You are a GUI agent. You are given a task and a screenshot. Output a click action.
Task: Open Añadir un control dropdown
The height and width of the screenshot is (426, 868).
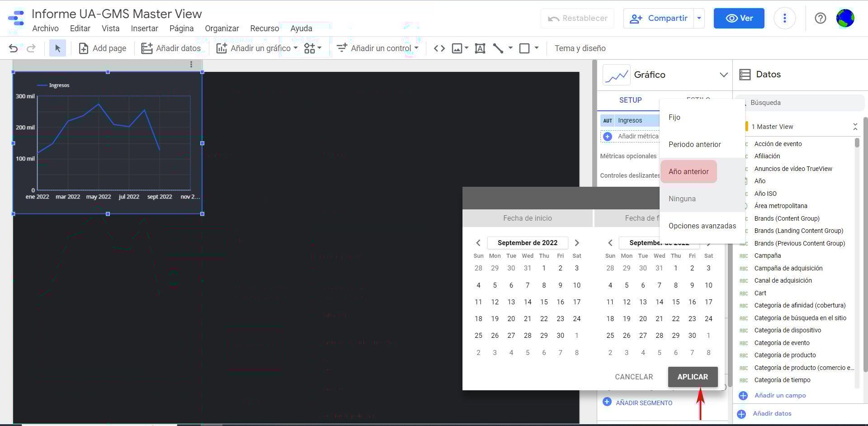pyautogui.click(x=377, y=48)
